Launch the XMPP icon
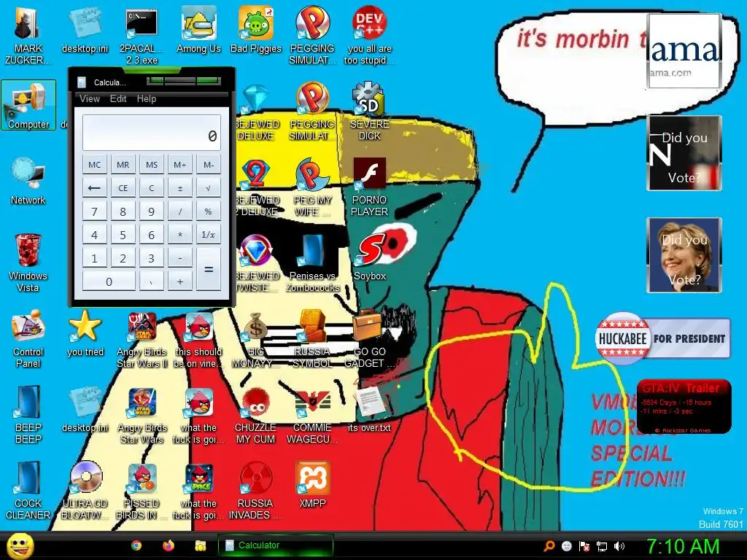Screen dimensions: 747x560 click(x=312, y=484)
